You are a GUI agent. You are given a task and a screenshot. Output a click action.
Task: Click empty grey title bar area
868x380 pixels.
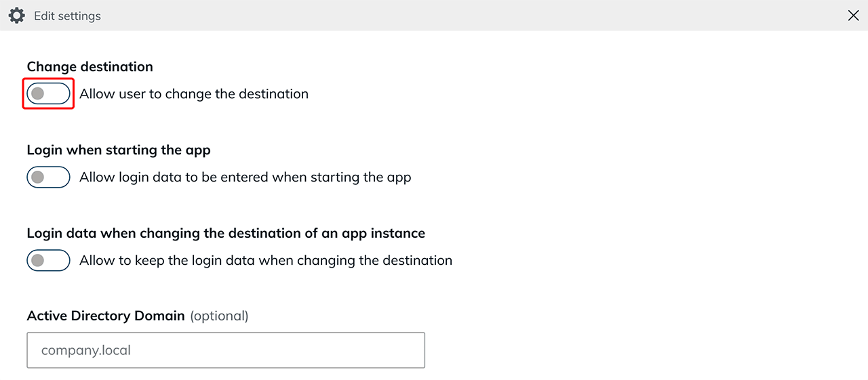coord(475,16)
